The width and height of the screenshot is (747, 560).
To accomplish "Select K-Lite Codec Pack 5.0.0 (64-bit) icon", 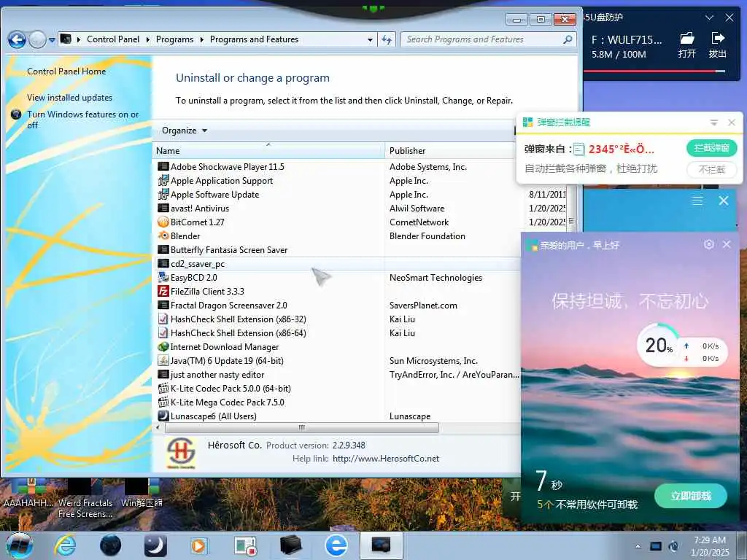I will 163,389.
